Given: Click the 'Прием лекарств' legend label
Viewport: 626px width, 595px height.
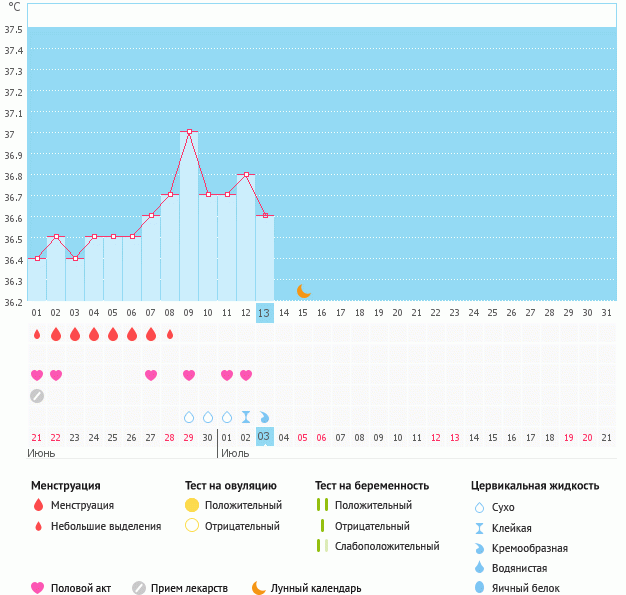Looking at the screenshot, I should pos(189,588).
